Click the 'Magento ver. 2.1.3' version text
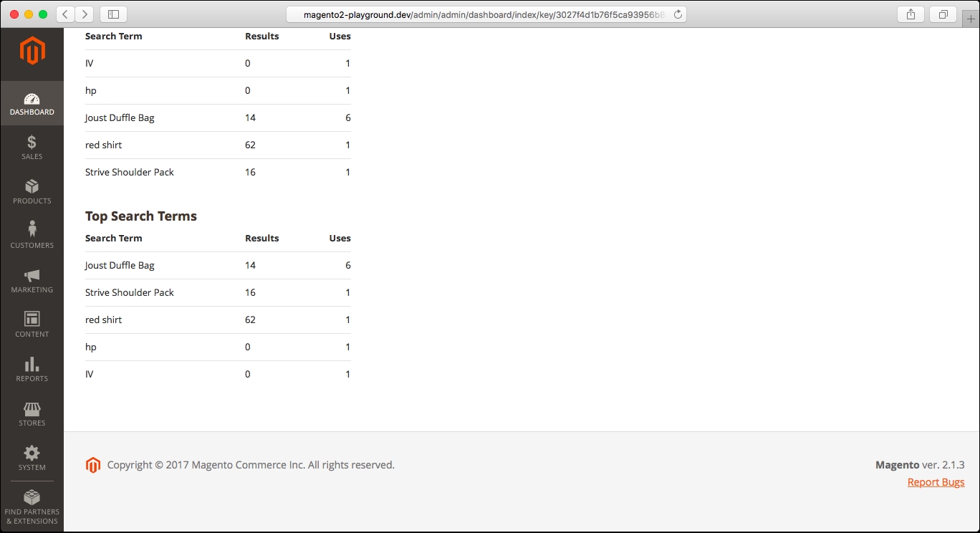This screenshot has height=533, width=980. [x=920, y=465]
